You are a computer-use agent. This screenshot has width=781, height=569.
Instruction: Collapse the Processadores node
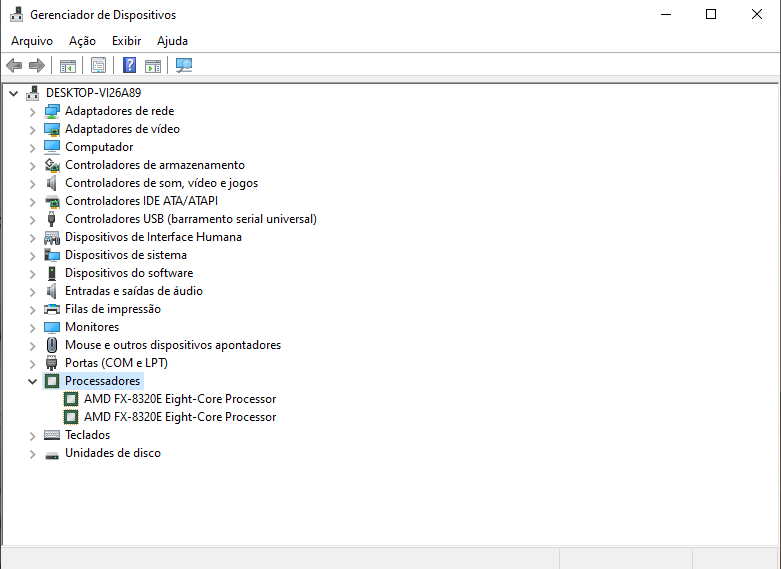click(x=32, y=382)
